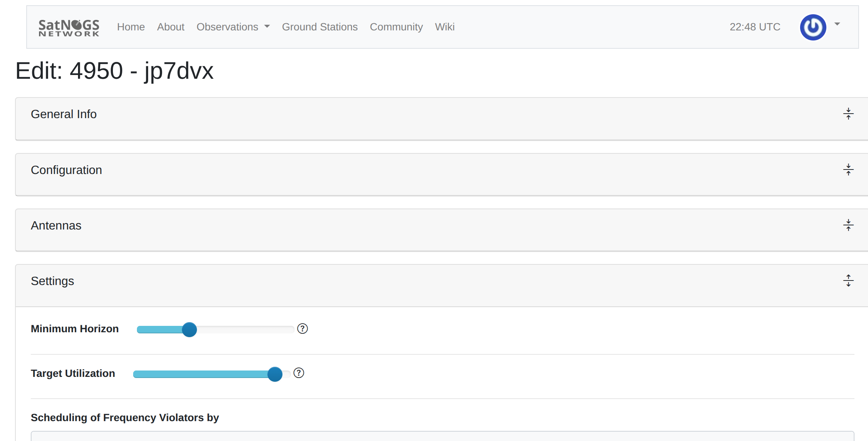The width and height of the screenshot is (868, 441).
Task: Visit the Community link
Action: tap(396, 27)
